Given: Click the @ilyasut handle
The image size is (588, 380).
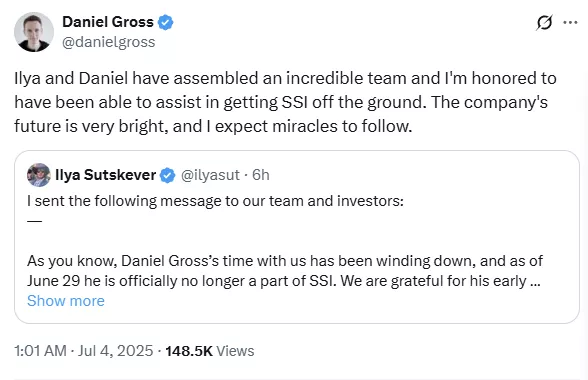Looking at the screenshot, I should click(210, 175).
